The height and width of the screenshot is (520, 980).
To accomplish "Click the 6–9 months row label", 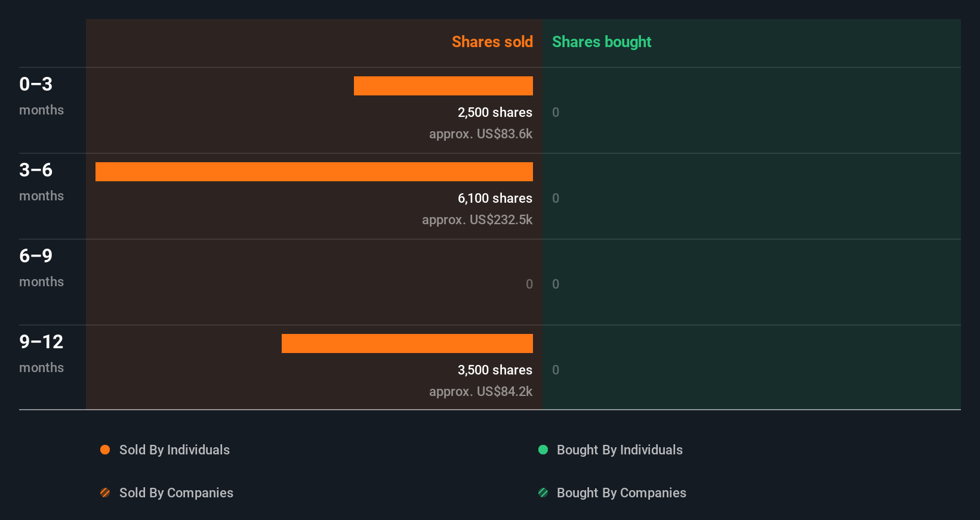I will pos(41,268).
